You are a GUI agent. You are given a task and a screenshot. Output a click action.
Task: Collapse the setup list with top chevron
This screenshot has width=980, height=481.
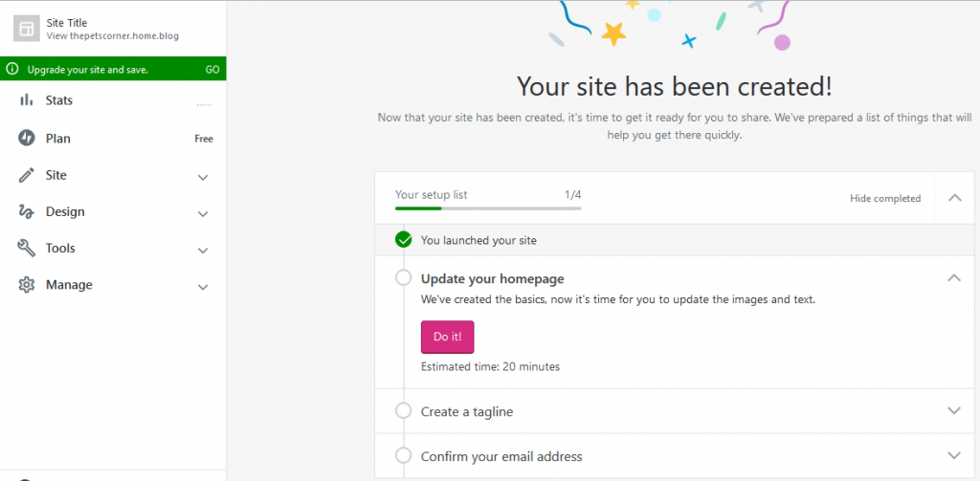pyautogui.click(x=954, y=198)
